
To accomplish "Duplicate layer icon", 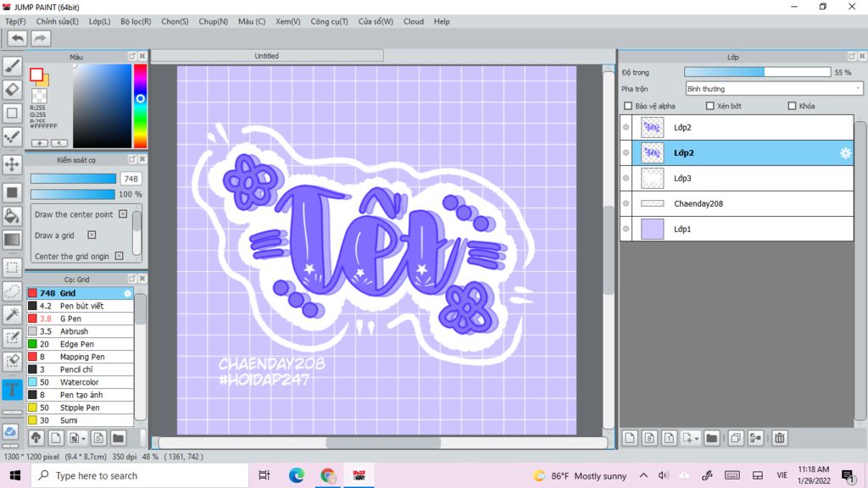I will tap(736, 438).
